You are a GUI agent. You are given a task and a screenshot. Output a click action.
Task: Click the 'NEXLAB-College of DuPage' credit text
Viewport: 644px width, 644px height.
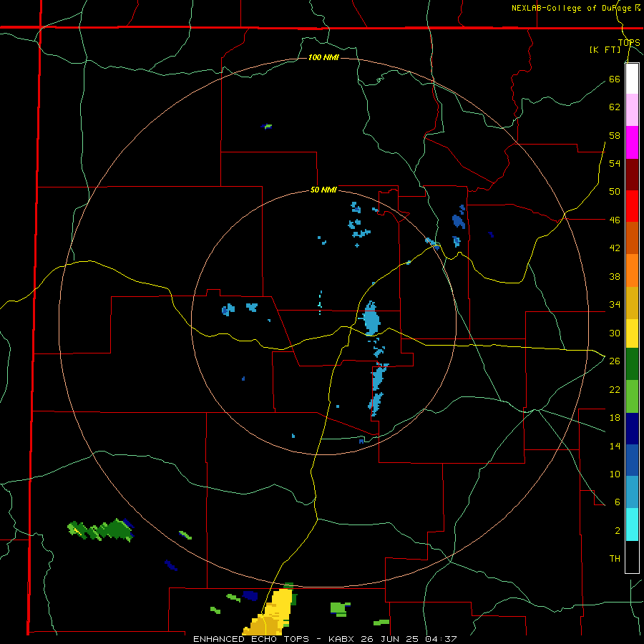pyautogui.click(x=571, y=8)
